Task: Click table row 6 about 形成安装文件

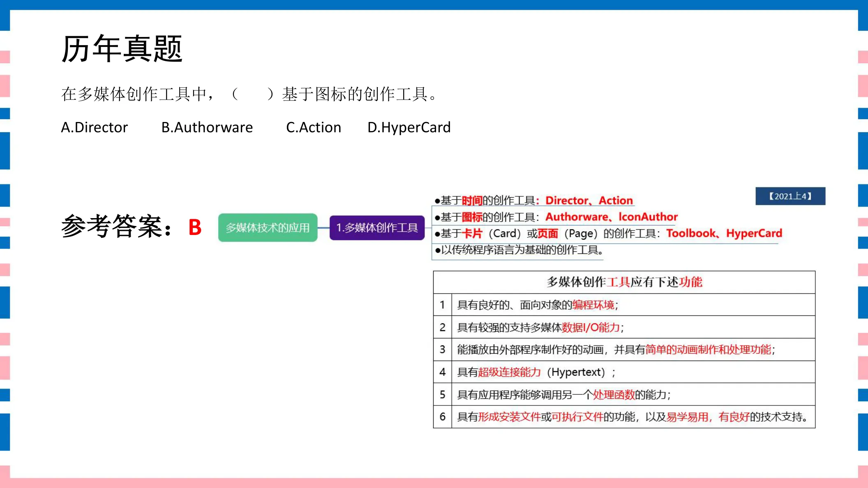Action: 624,417
